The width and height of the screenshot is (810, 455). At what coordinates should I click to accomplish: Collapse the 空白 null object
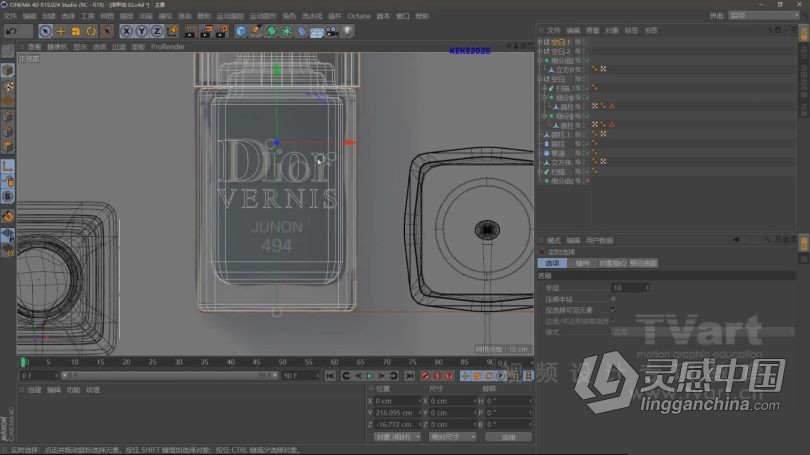(540, 80)
